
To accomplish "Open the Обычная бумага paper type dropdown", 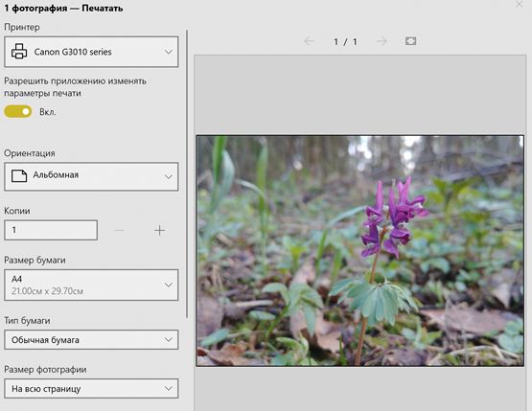I will (x=91, y=340).
